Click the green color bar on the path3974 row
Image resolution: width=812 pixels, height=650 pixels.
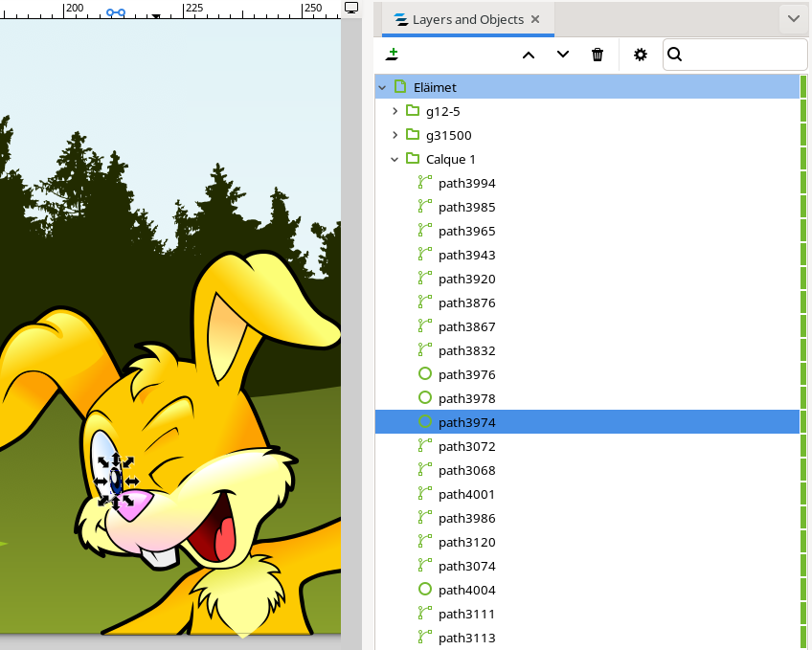coord(803,422)
